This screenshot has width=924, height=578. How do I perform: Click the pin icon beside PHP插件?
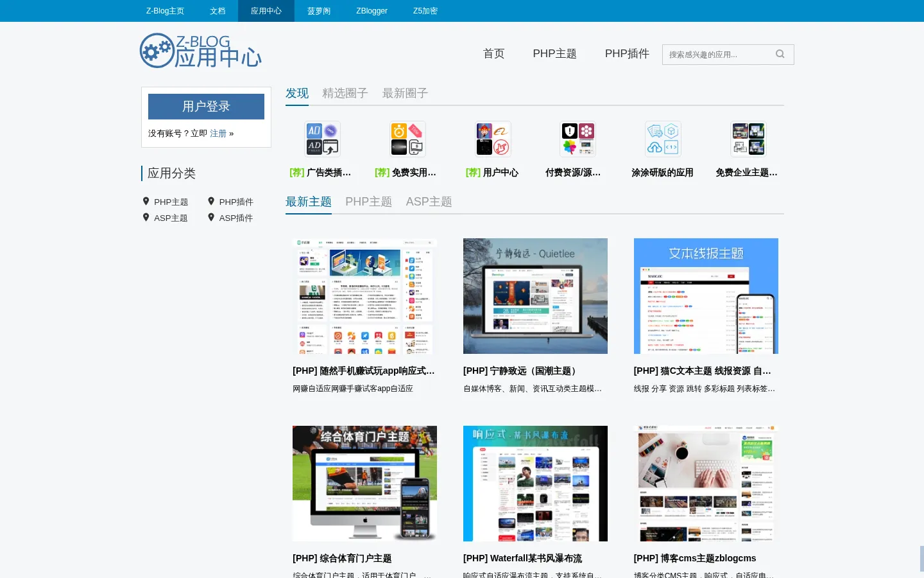[x=211, y=201]
